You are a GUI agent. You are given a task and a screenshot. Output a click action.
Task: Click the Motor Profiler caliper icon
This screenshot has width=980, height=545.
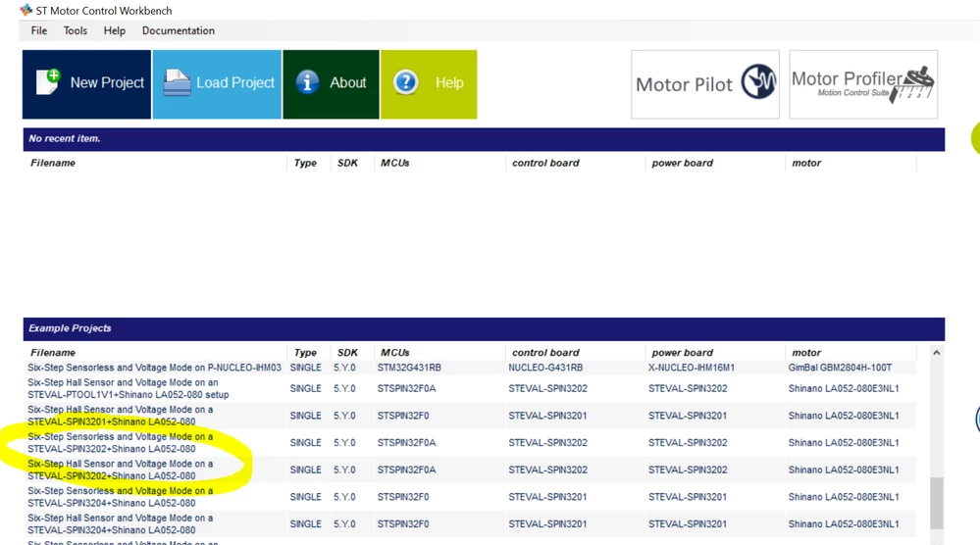point(913,84)
